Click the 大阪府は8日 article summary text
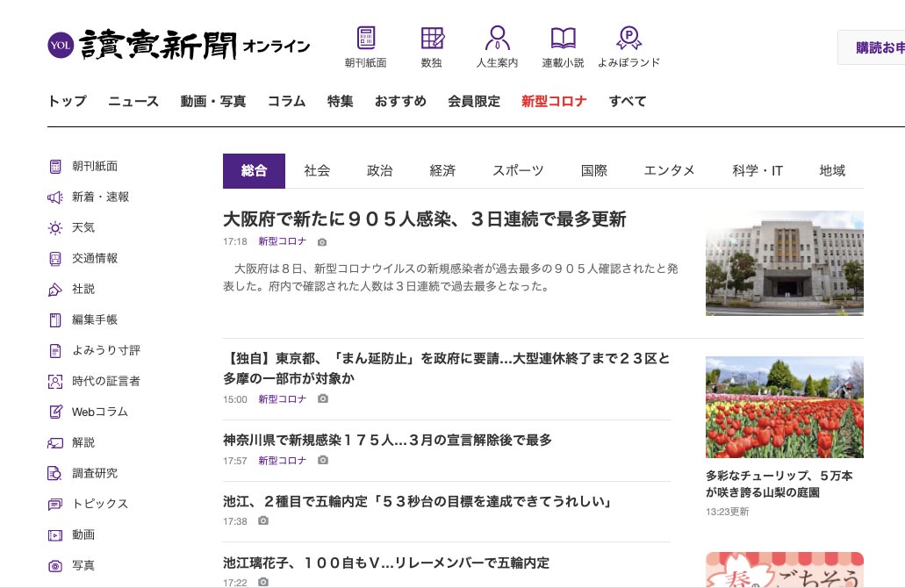 point(451,277)
